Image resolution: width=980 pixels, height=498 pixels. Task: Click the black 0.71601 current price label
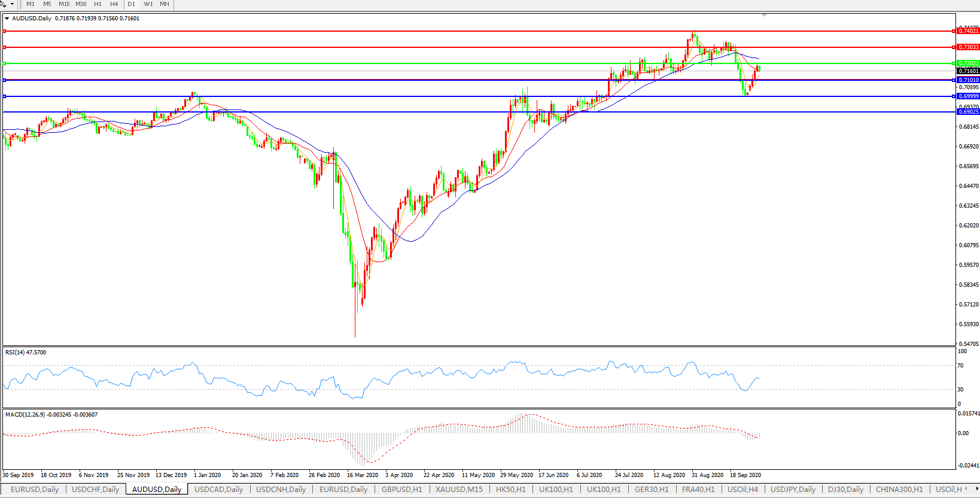(968, 71)
